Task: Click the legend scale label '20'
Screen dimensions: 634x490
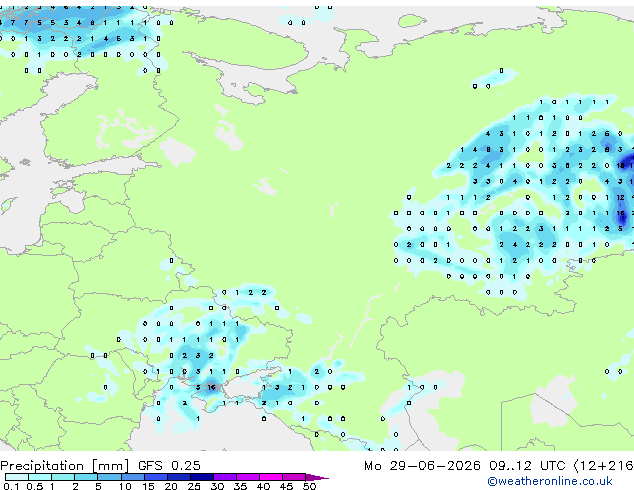Action: pos(171,486)
